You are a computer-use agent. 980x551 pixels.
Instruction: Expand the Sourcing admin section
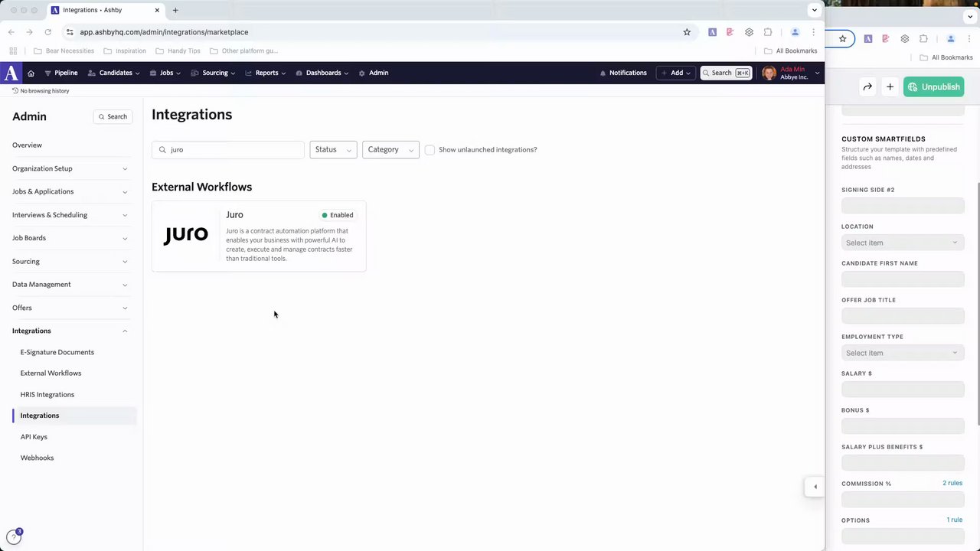[x=70, y=262]
